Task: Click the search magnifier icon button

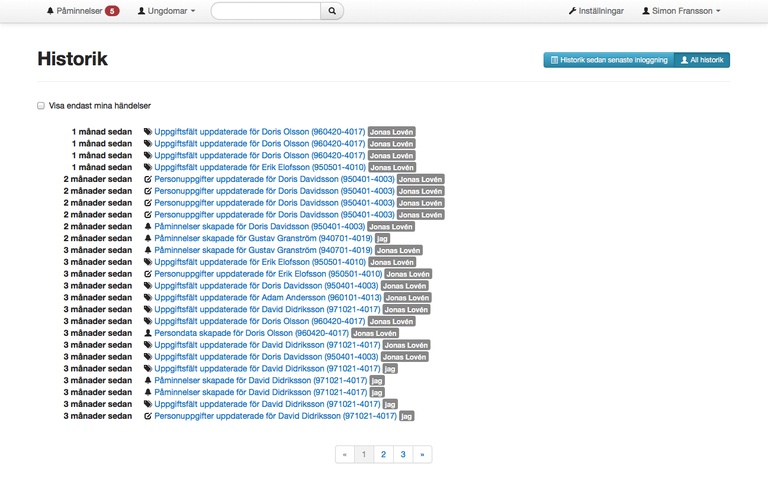Action: pos(331,11)
